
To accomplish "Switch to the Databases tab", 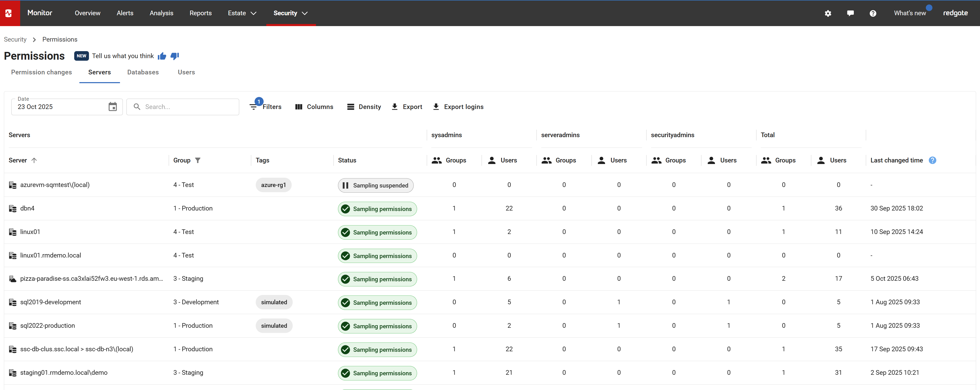I will coord(143,72).
